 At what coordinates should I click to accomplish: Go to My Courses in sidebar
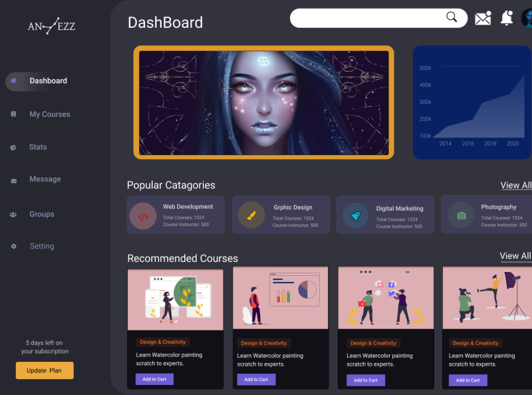click(50, 114)
